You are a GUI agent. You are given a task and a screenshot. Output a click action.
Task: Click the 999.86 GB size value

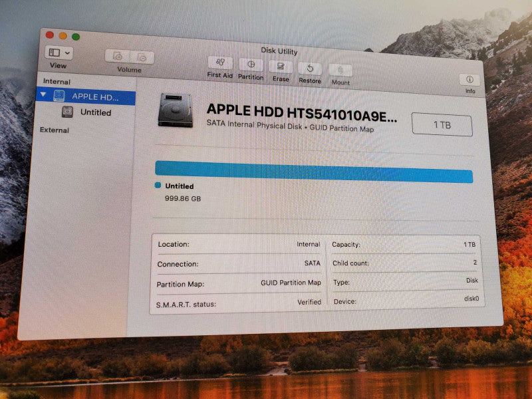pos(183,198)
